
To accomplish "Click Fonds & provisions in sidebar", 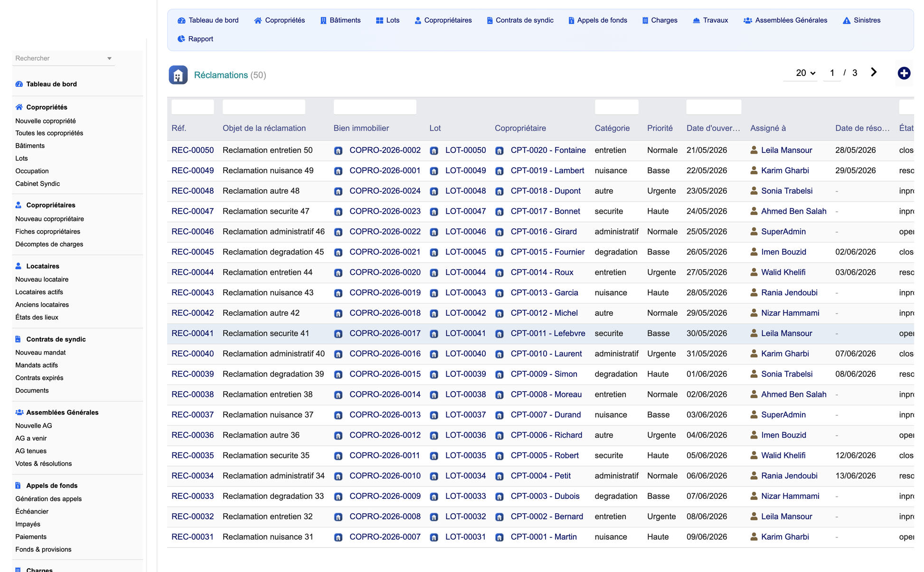I will pyautogui.click(x=43, y=549).
